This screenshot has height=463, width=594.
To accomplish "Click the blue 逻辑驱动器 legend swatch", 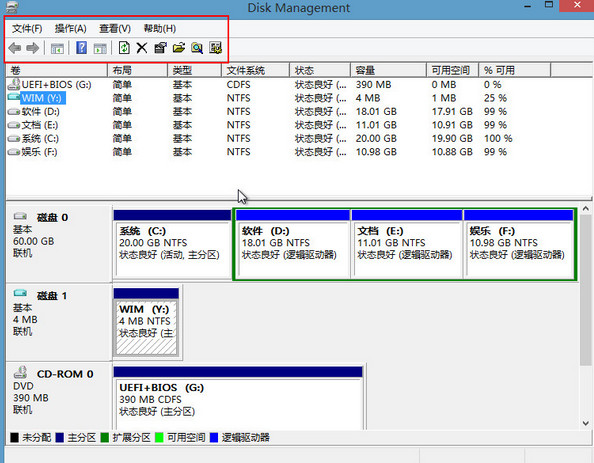I will pos(214,438).
